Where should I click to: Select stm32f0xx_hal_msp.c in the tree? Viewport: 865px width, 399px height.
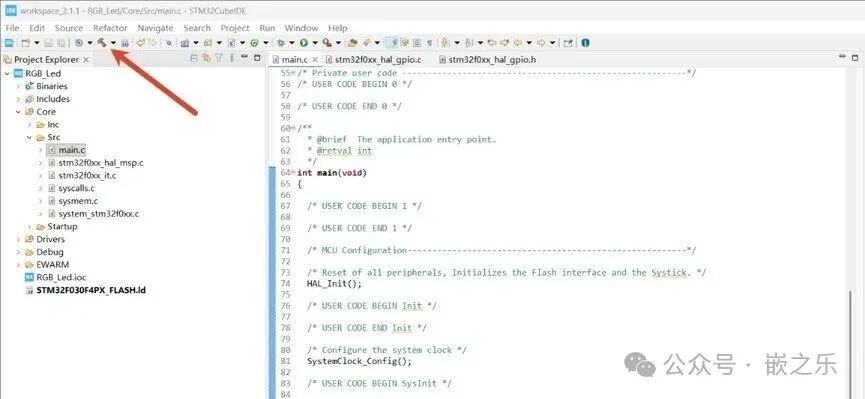(x=95, y=163)
